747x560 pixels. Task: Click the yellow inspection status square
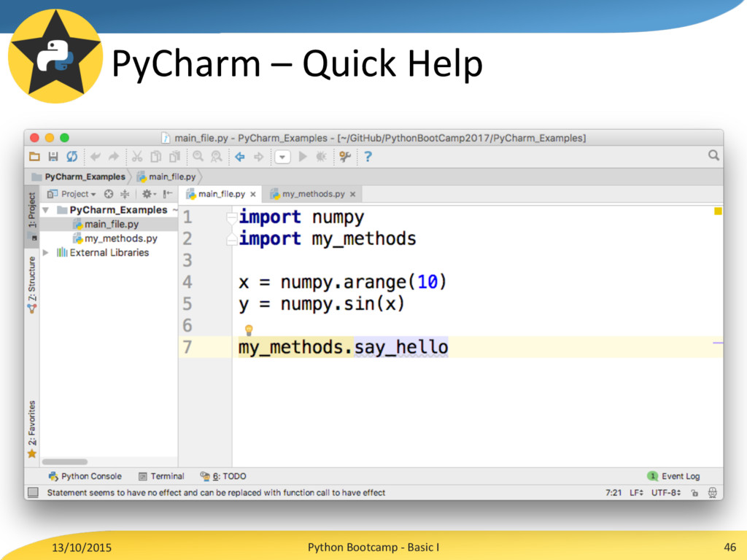click(718, 211)
